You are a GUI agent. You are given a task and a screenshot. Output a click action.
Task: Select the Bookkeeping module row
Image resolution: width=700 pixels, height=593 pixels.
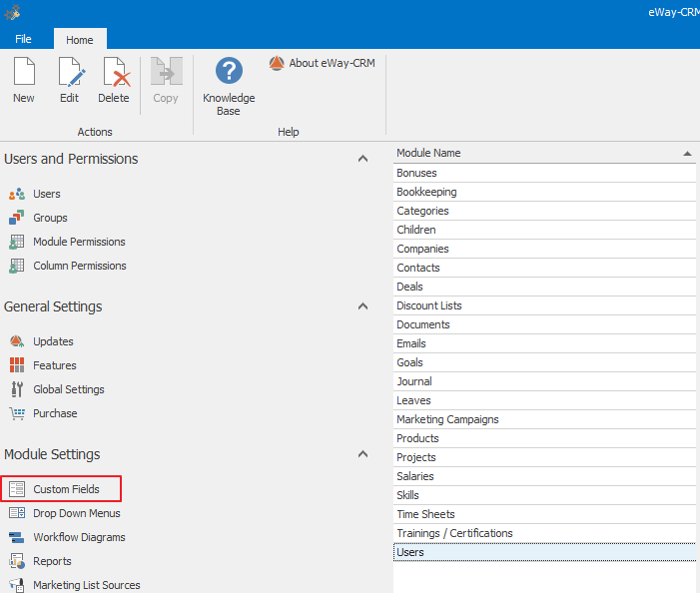tap(544, 192)
